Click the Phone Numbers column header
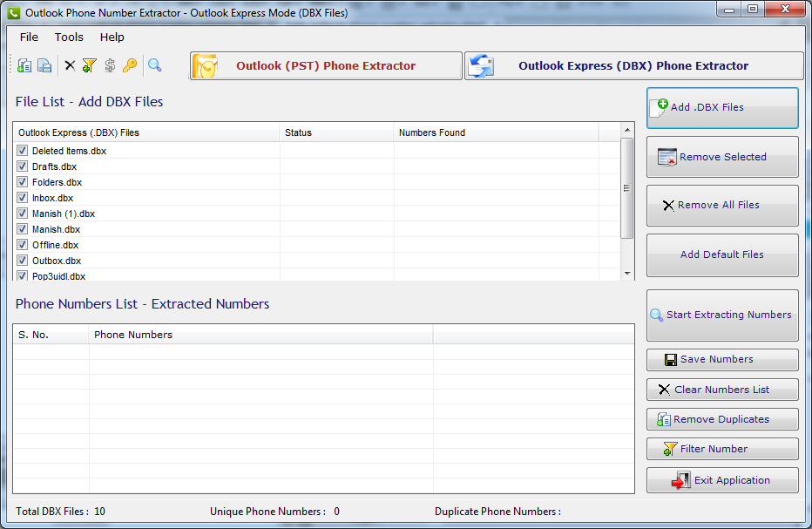 pos(261,335)
